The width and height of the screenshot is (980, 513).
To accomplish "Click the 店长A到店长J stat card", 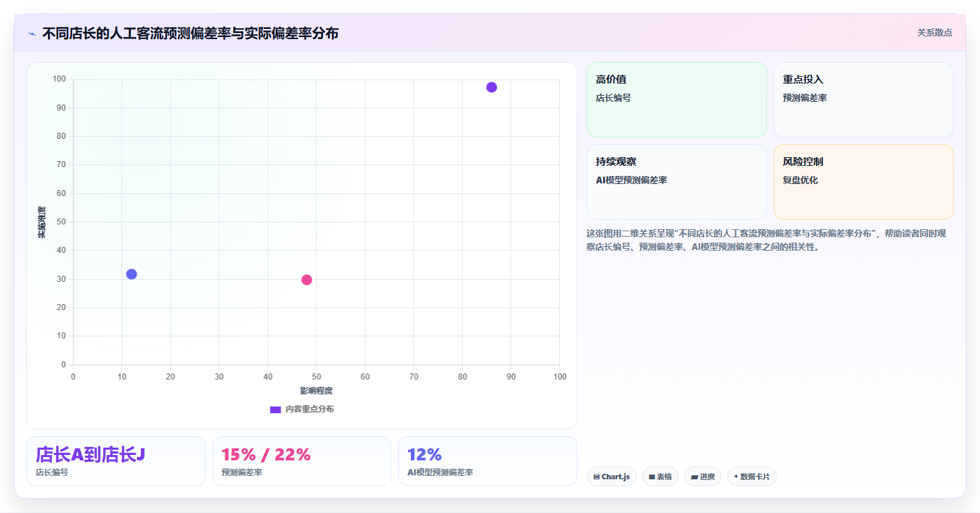I will pos(116,461).
